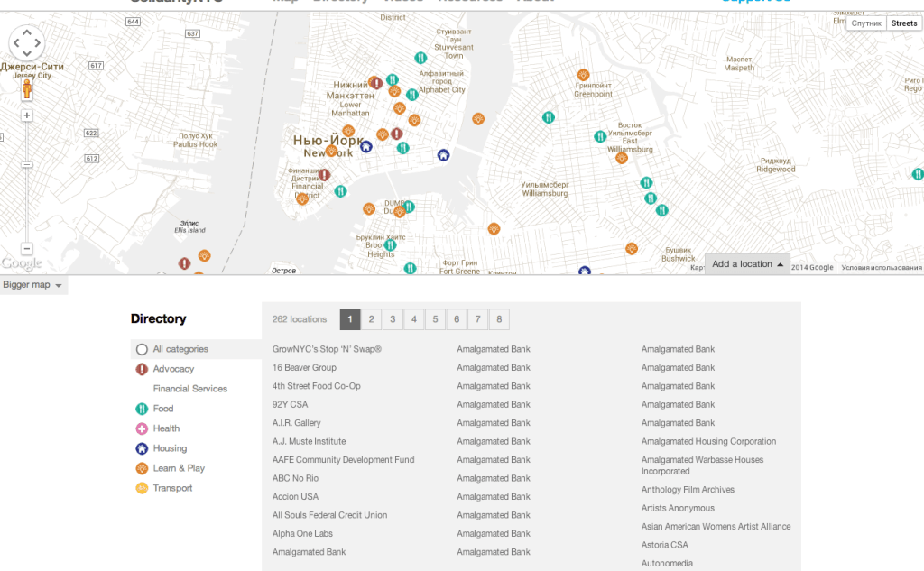
Task: Open Anthology Film Archives link
Action: coord(688,490)
